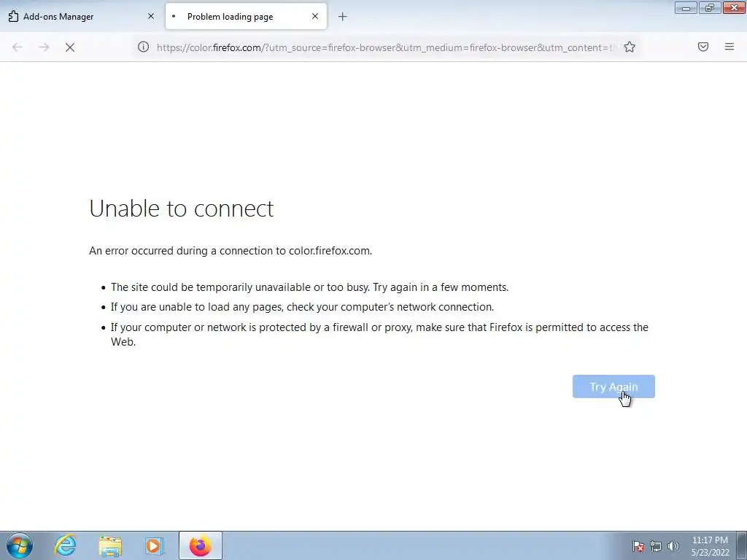Launch Internet Explorer from taskbar
The image size is (747, 560).
(65, 545)
